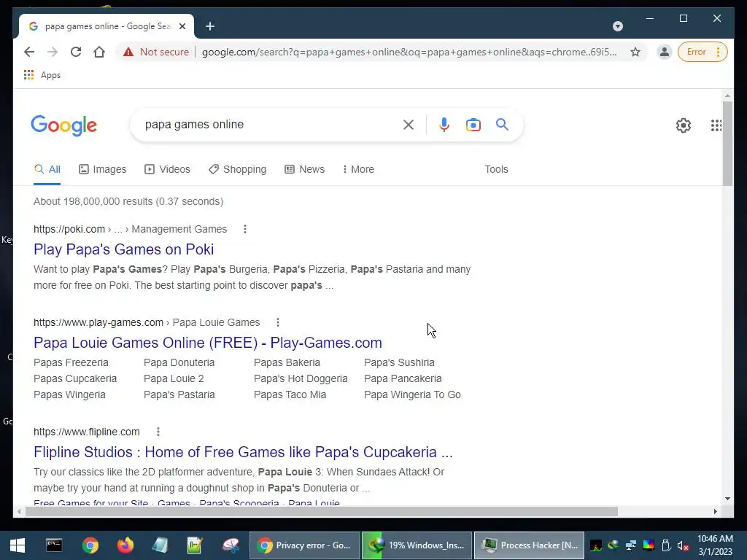Open options menu for the flipline.com result
The width and height of the screenshot is (747, 560).
[x=158, y=432]
